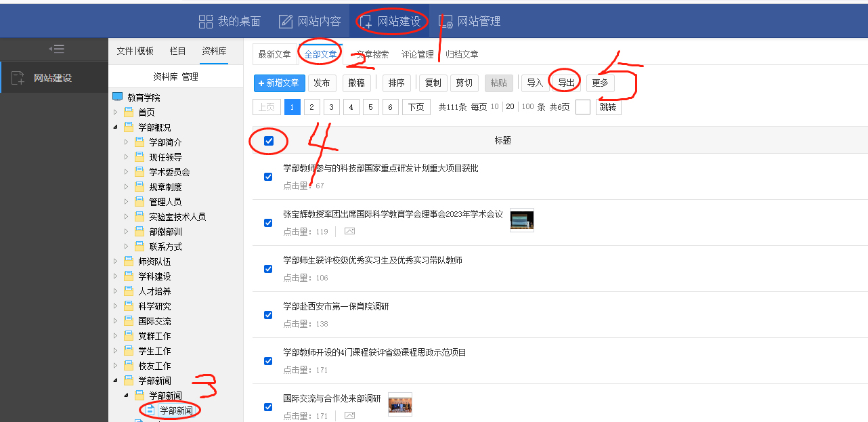Viewport: 868px width, 422px height.
Task: Expand the 人才培养 tree folder
Action: tap(115, 291)
